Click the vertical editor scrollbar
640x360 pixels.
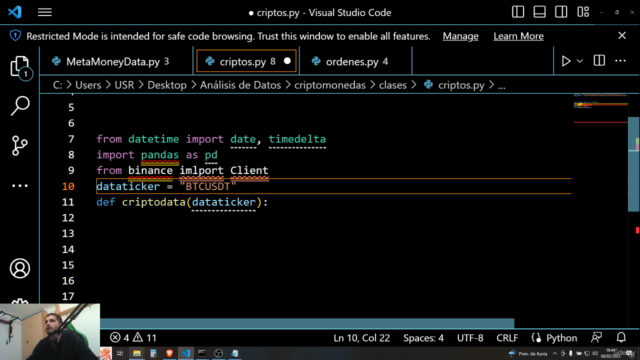click(633, 164)
